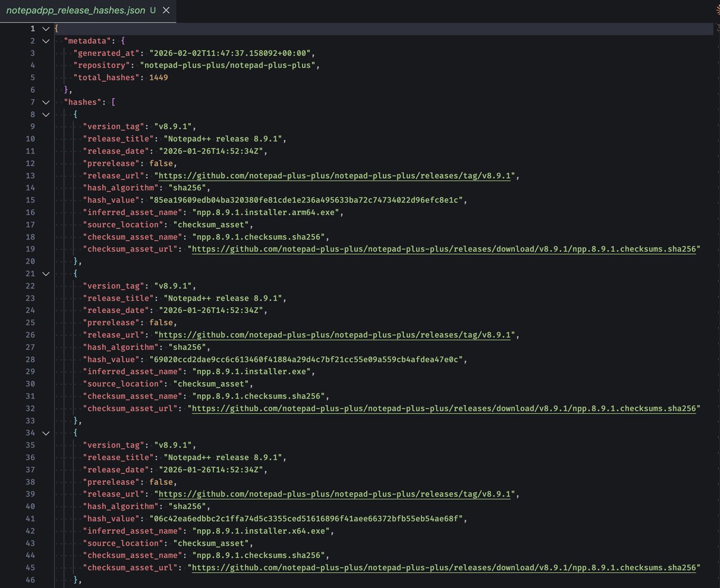The image size is (720, 588).
Task: Collapse the "hashes" array fold chevron
Action: tap(46, 102)
